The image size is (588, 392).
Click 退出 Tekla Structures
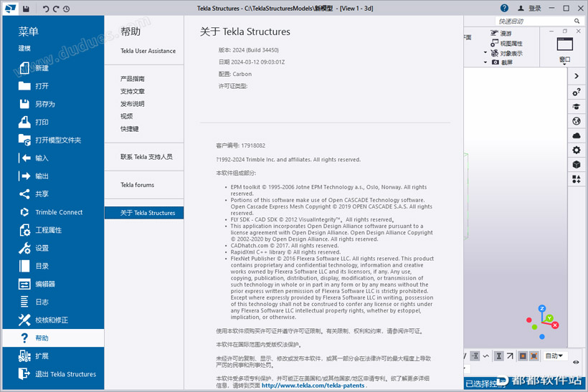click(53, 373)
